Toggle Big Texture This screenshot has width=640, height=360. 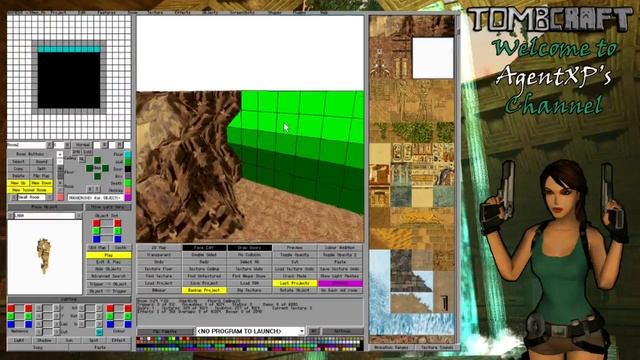[249, 290]
